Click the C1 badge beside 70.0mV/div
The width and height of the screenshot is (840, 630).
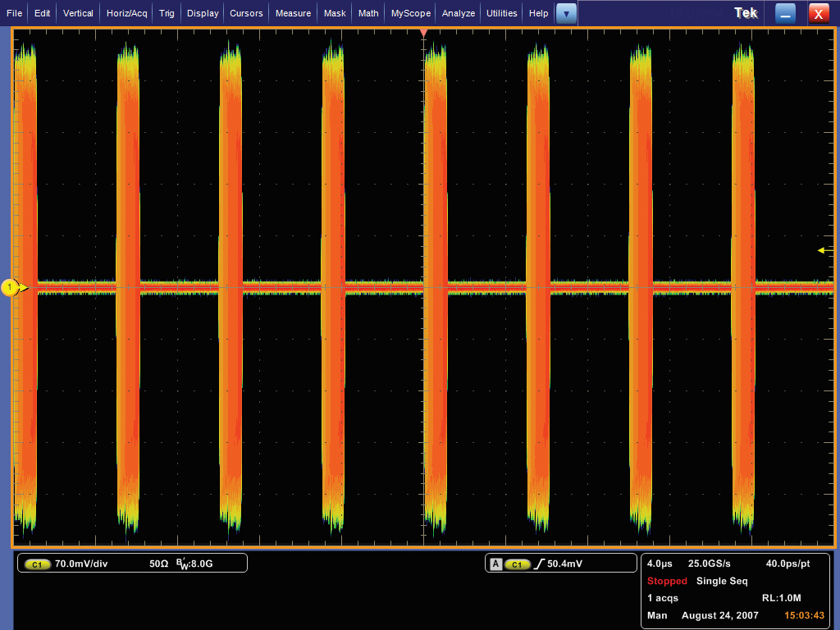[x=38, y=564]
